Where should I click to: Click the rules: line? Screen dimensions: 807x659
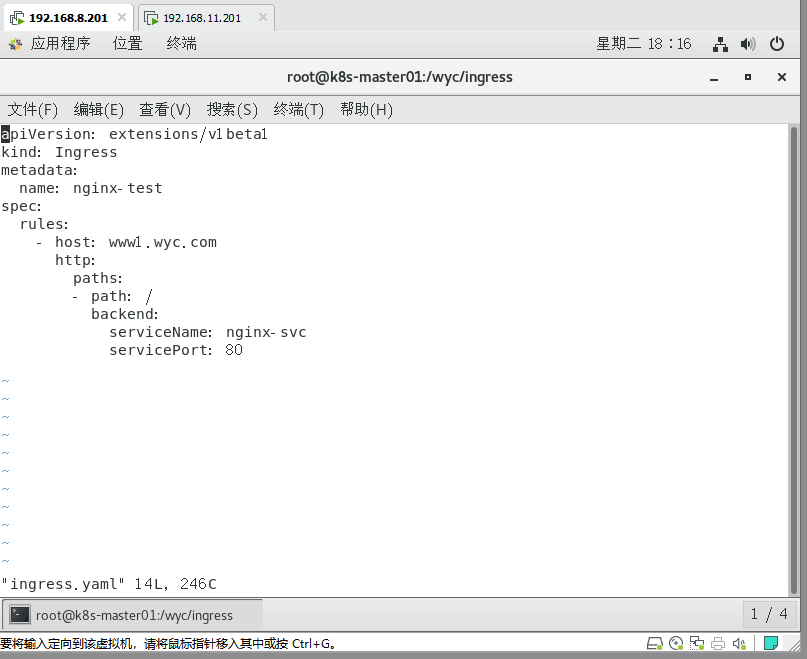point(44,224)
